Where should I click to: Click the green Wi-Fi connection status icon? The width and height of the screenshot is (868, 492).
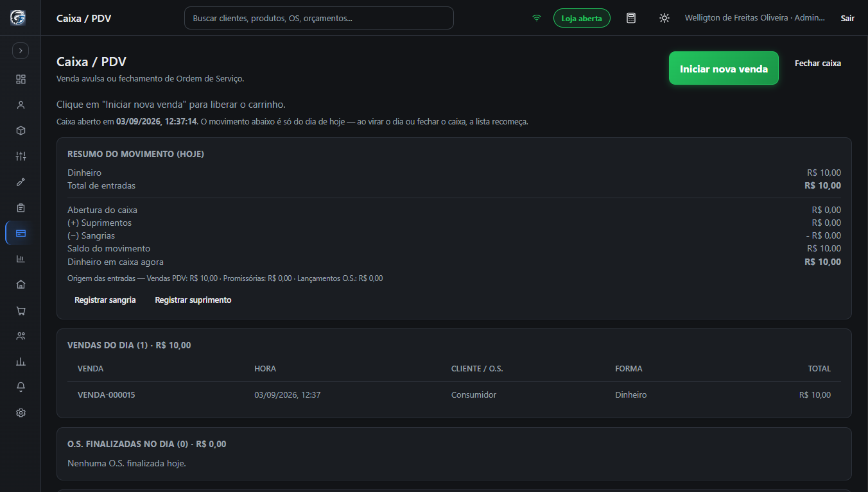coord(537,18)
